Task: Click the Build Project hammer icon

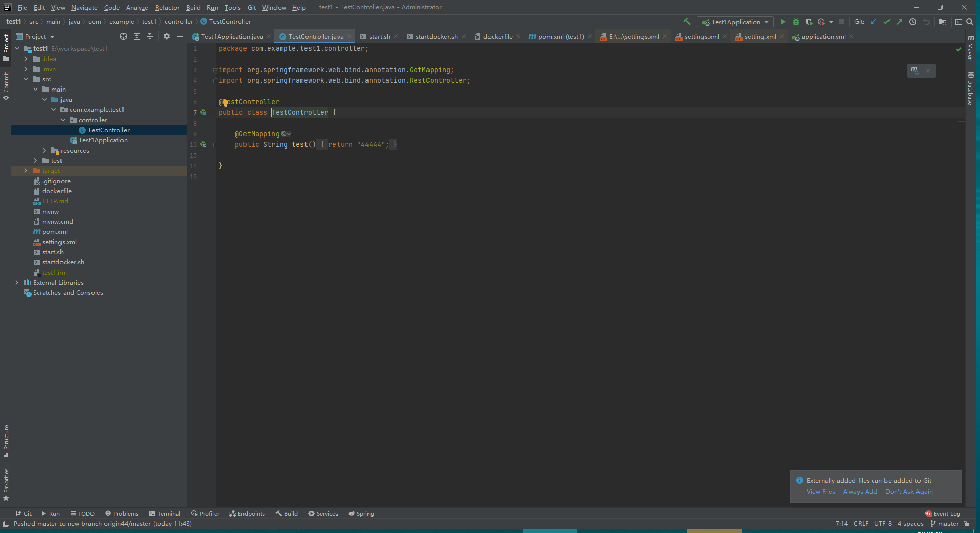Action: click(x=687, y=22)
